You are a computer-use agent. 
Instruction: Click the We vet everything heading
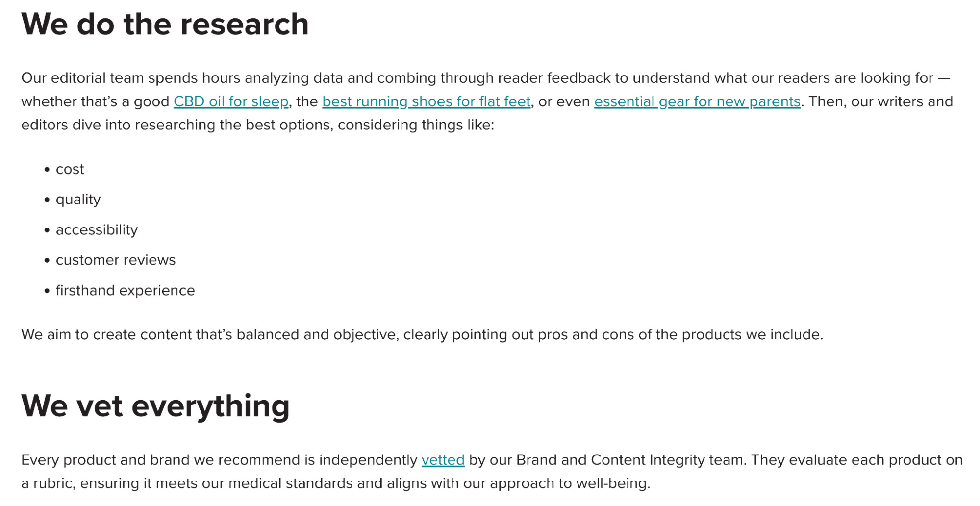tap(155, 406)
